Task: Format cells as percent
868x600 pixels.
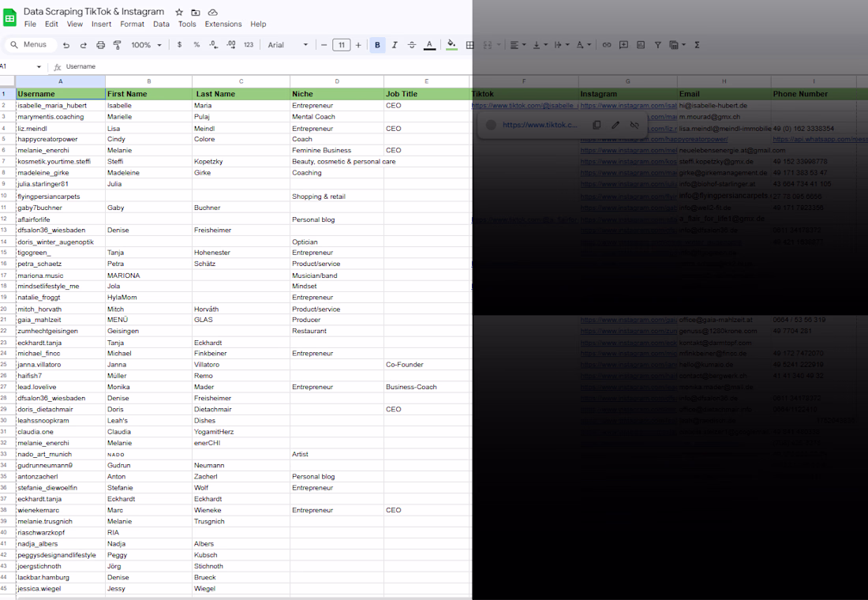Action: pyautogui.click(x=196, y=45)
